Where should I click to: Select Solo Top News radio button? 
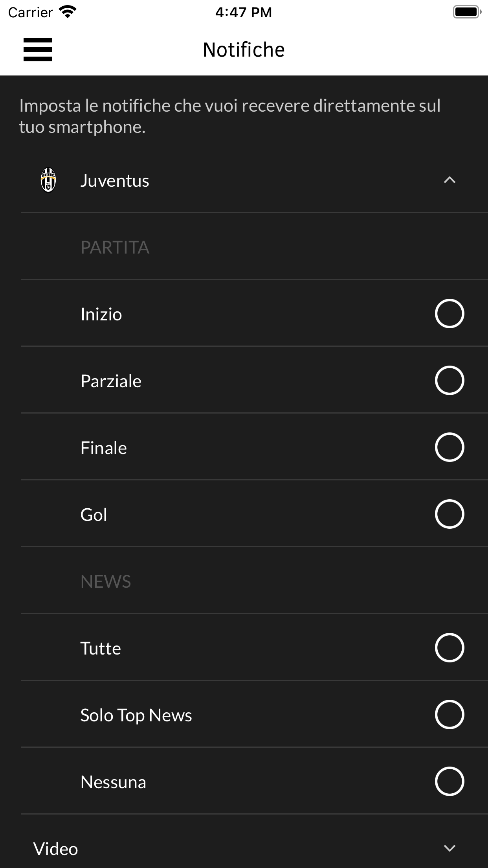point(449,715)
